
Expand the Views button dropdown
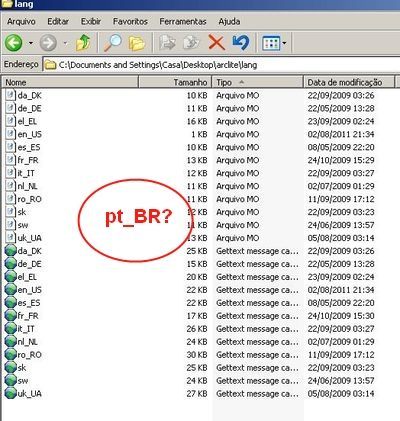point(284,43)
